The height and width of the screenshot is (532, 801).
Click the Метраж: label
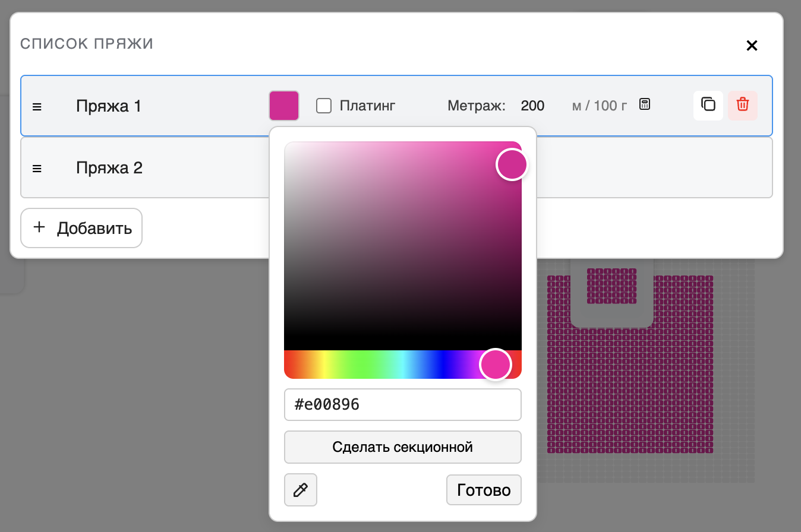[x=477, y=106]
